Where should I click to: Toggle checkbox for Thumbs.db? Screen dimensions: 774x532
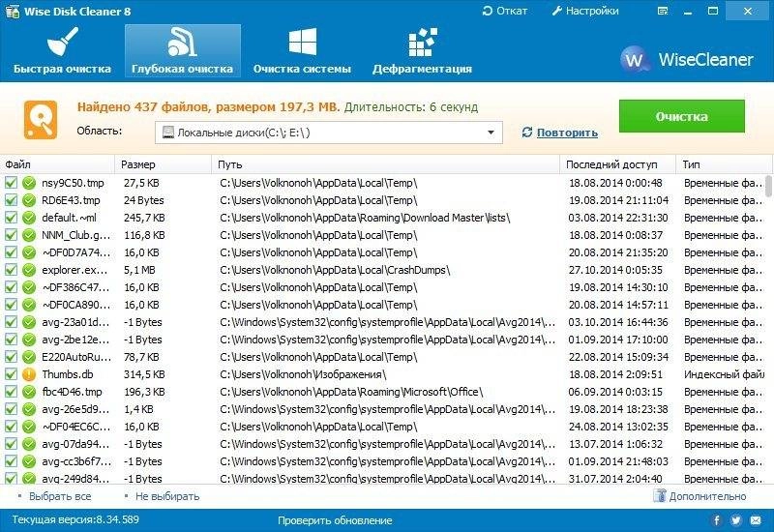coord(11,374)
